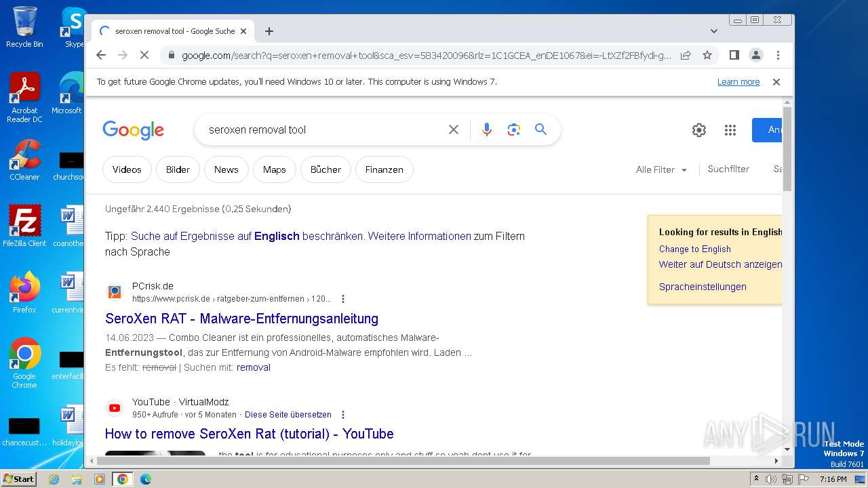Screen dimensions: 868x488
Task: Select the Videos filter chip
Action: click(127, 169)
